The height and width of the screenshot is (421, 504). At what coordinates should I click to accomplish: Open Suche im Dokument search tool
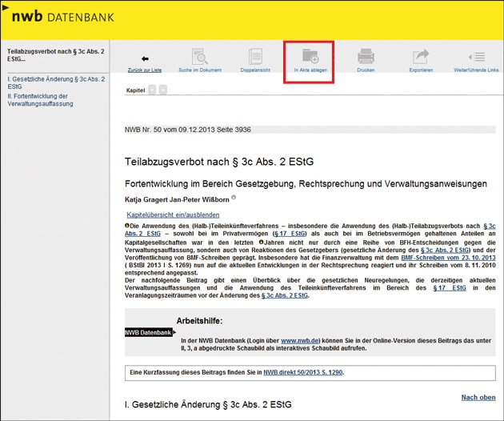pyautogui.click(x=200, y=58)
